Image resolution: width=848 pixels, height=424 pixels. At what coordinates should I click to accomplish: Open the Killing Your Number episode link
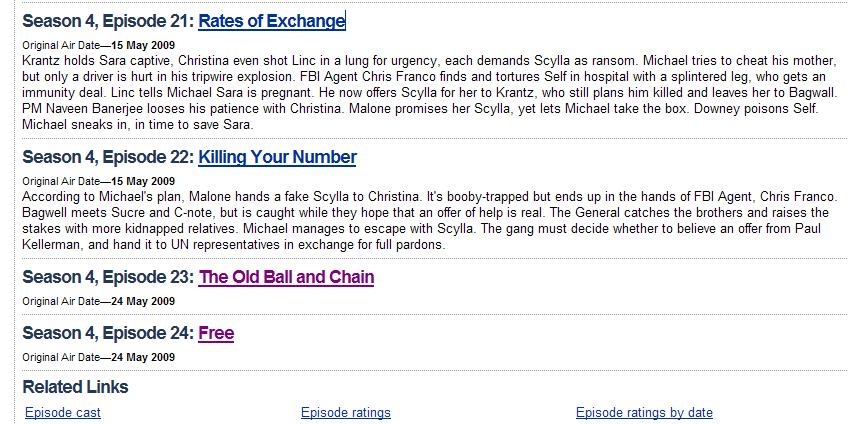(x=277, y=157)
